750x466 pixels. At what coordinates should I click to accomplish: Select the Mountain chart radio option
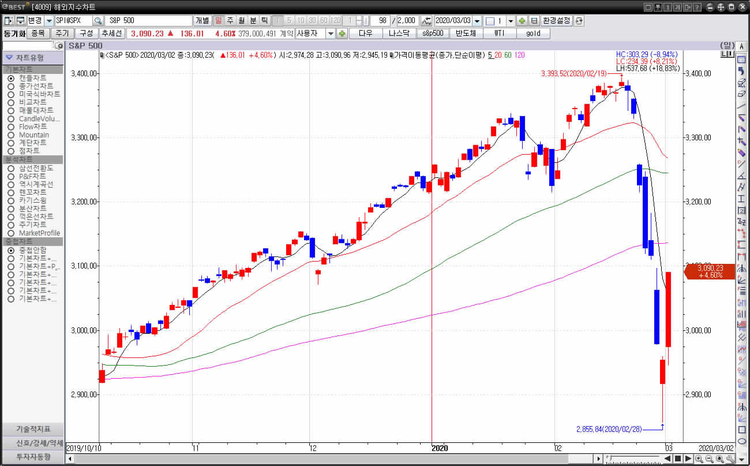pyautogui.click(x=11, y=135)
